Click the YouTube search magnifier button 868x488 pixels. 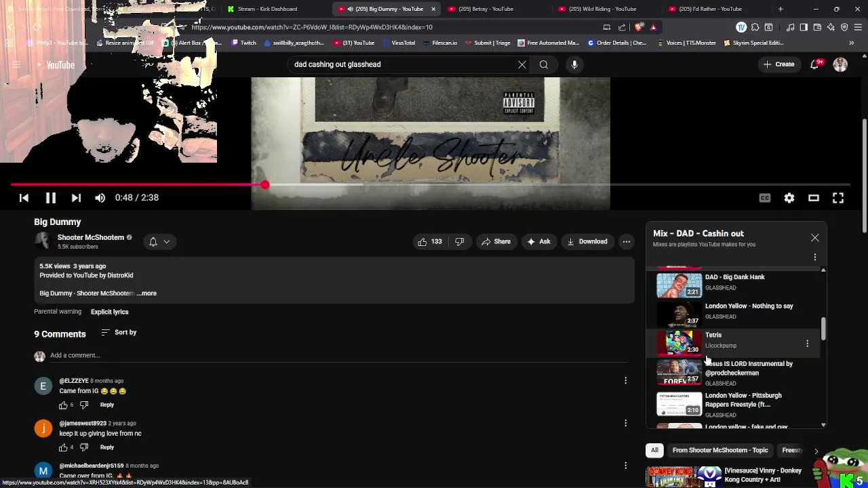pos(544,64)
